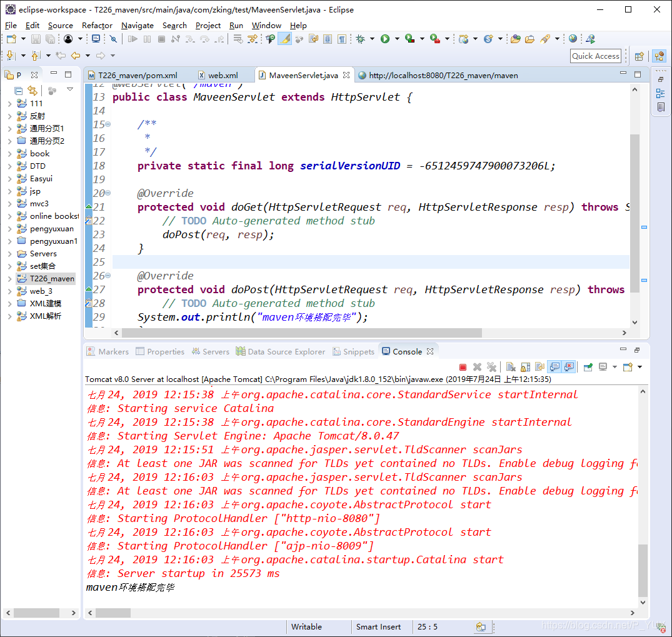
Task: Toggle Scroll Lock in Console
Action: pyautogui.click(x=526, y=367)
